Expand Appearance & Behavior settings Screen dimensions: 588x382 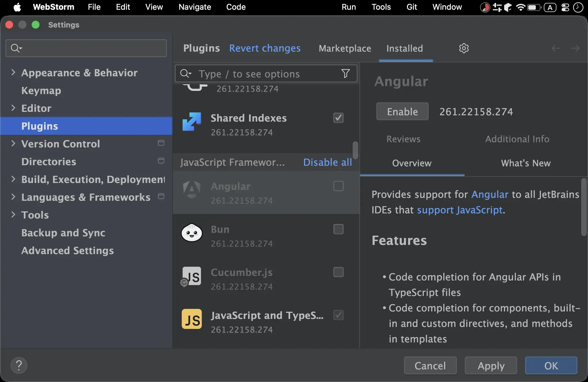point(13,72)
